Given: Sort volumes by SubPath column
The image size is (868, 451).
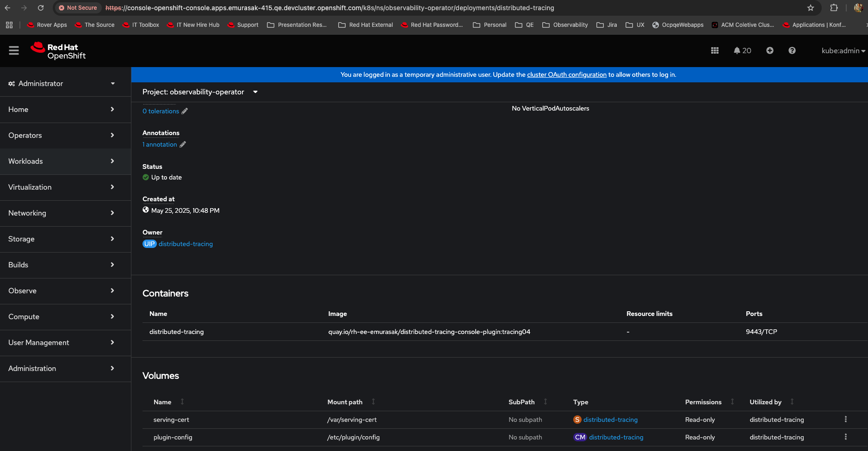Looking at the screenshot, I should pos(546,402).
